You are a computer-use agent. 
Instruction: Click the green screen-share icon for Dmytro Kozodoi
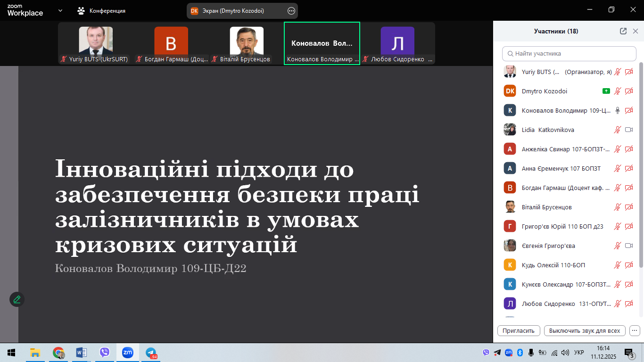click(606, 91)
